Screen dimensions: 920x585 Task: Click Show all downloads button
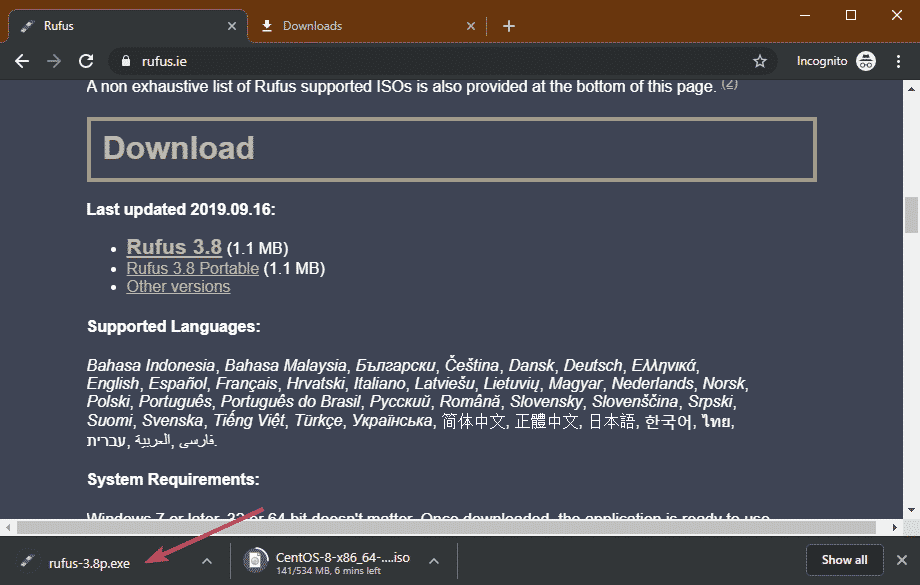click(x=844, y=560)
